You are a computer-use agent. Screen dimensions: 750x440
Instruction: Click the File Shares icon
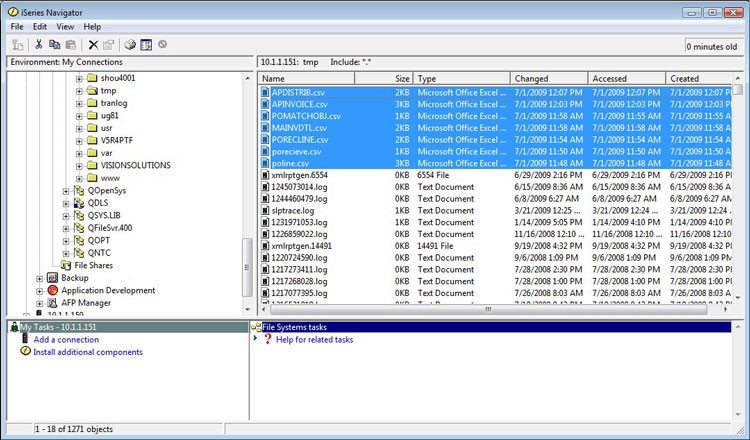pos(66,265)
